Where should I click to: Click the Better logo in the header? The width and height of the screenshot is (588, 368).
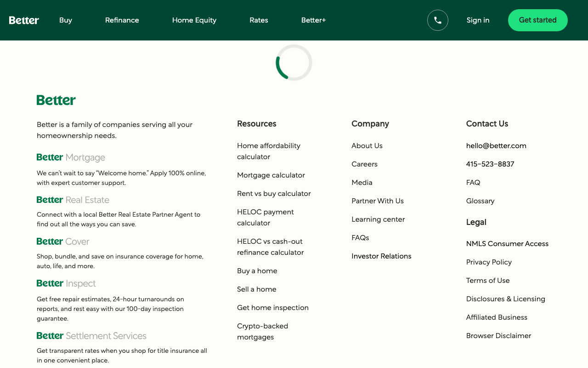[24, 20]
